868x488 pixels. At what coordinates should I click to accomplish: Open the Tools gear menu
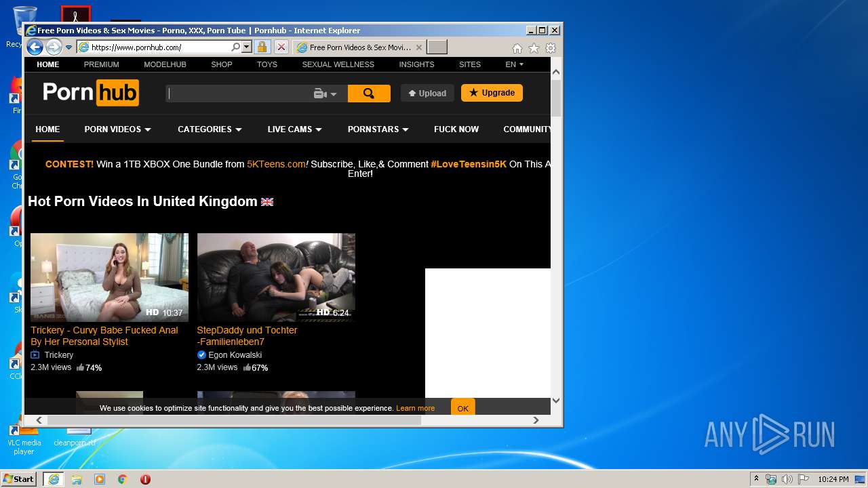click(551, 48)
